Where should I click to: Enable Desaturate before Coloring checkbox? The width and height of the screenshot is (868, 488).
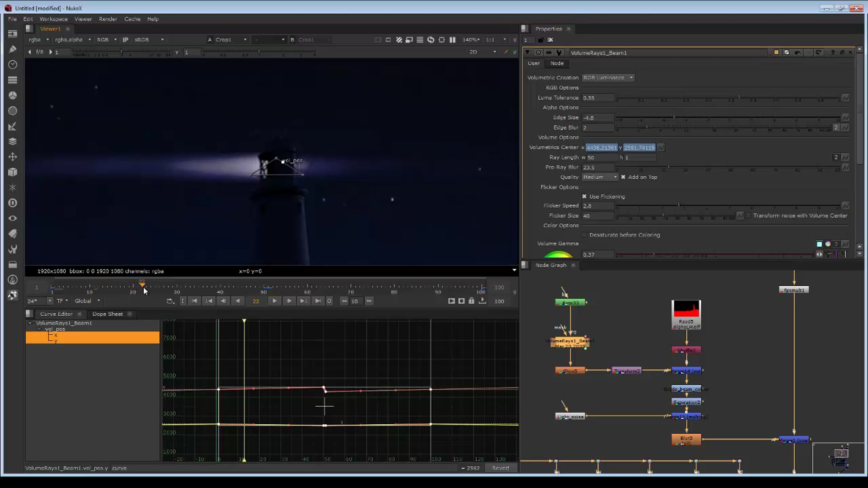click(584, 235)
